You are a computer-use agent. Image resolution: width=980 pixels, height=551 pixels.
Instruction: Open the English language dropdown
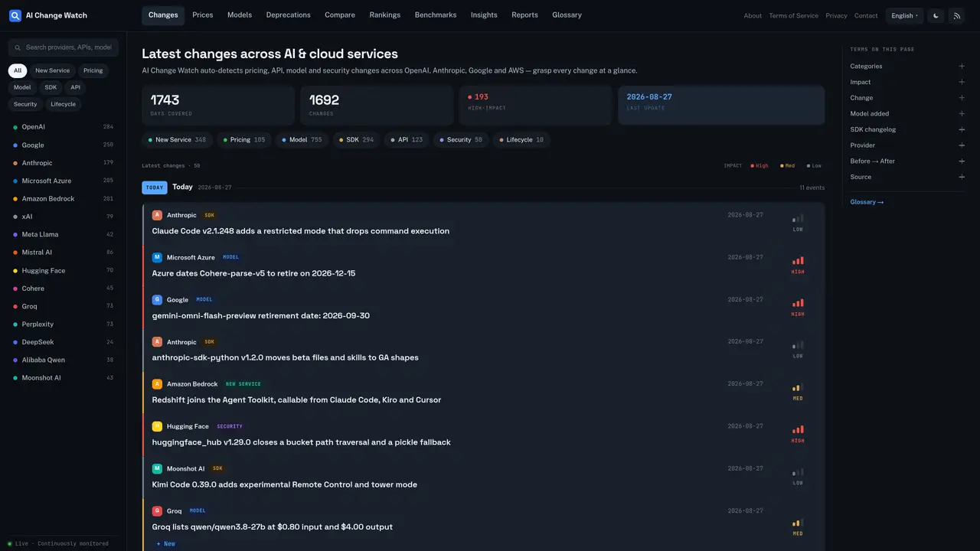(904, 15)
